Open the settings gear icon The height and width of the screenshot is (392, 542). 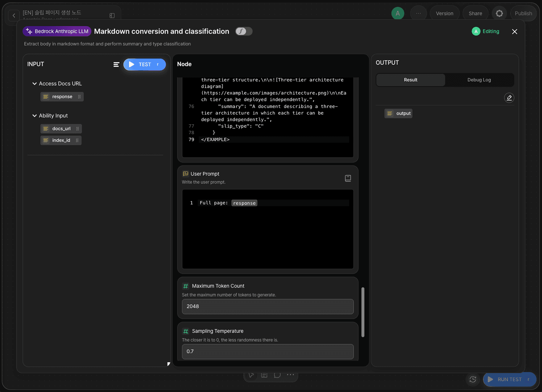[499, 13]
